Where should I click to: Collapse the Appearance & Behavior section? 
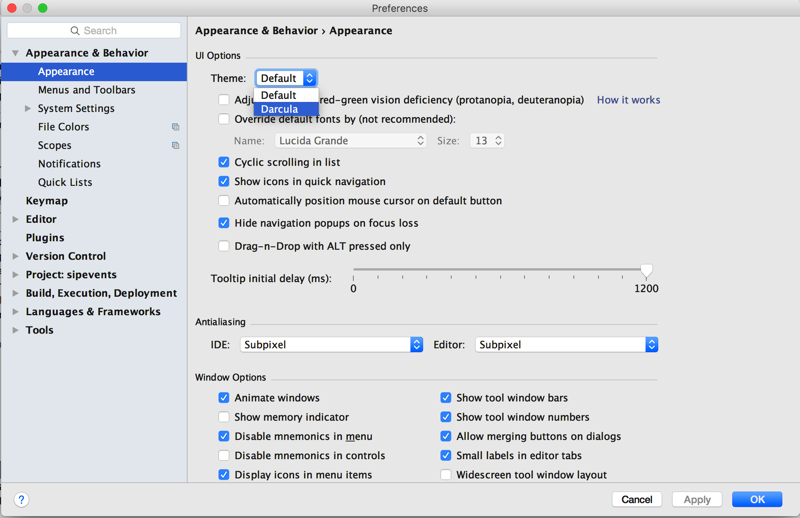click(x=16, y=53)
